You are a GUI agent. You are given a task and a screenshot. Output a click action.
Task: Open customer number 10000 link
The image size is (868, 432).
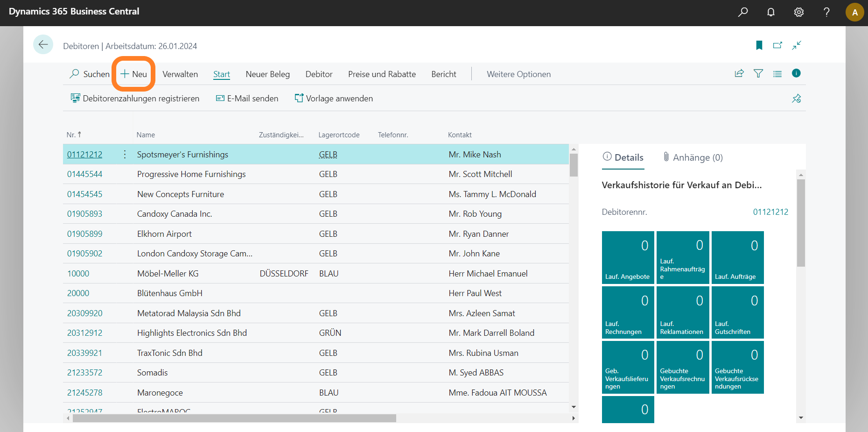78,274
